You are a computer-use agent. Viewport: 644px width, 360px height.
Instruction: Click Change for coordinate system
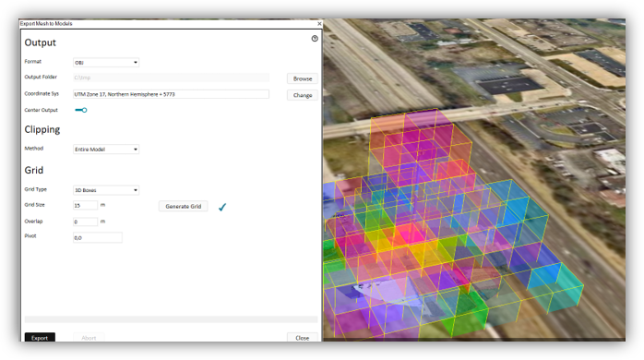pos(303,95)
